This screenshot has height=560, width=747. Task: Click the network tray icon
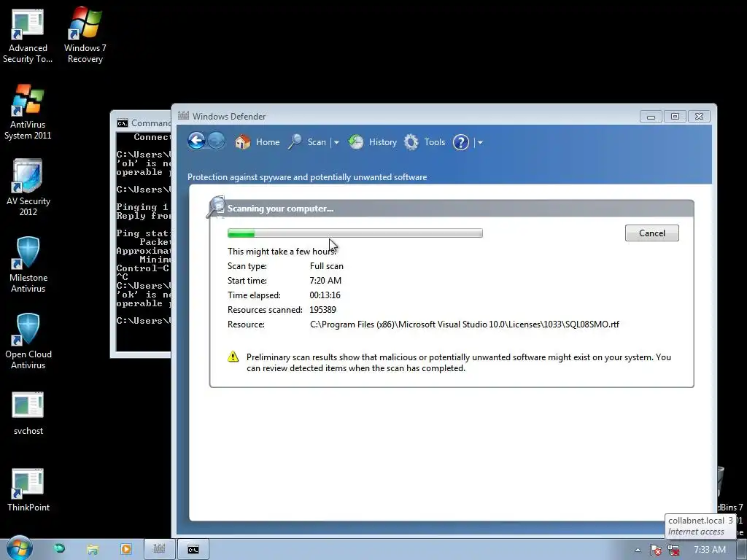coord(673,550)
